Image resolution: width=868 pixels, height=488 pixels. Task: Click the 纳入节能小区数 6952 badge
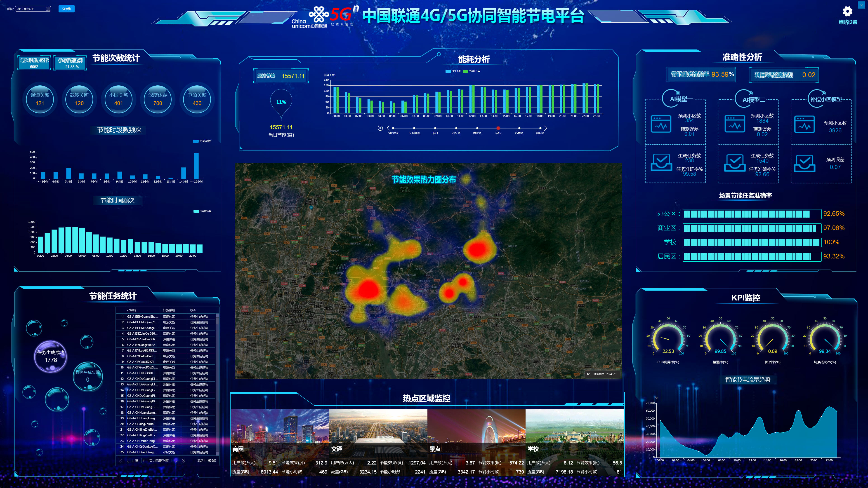click(34, 63)
